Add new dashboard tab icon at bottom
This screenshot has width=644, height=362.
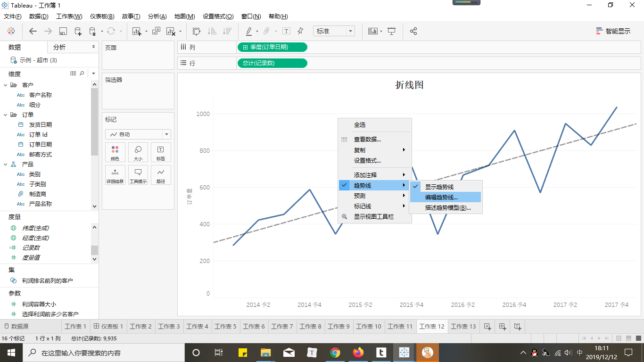[x=503, y=326]
